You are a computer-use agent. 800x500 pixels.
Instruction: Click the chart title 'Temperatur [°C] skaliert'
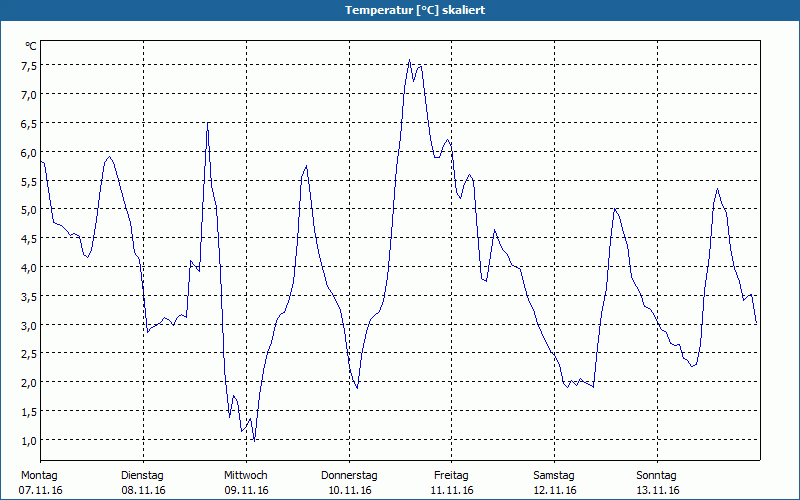pyautogui.click(x=400, y=10)
